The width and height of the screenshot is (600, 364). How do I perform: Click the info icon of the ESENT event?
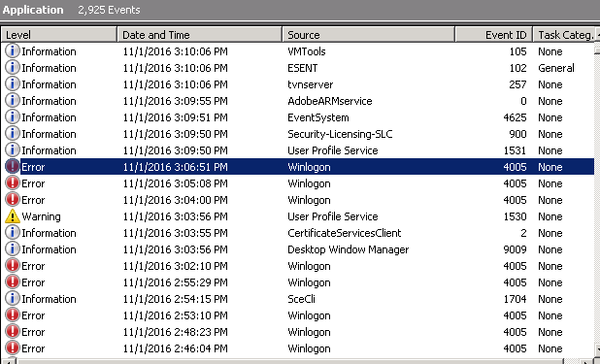click(x=13, y=67)
